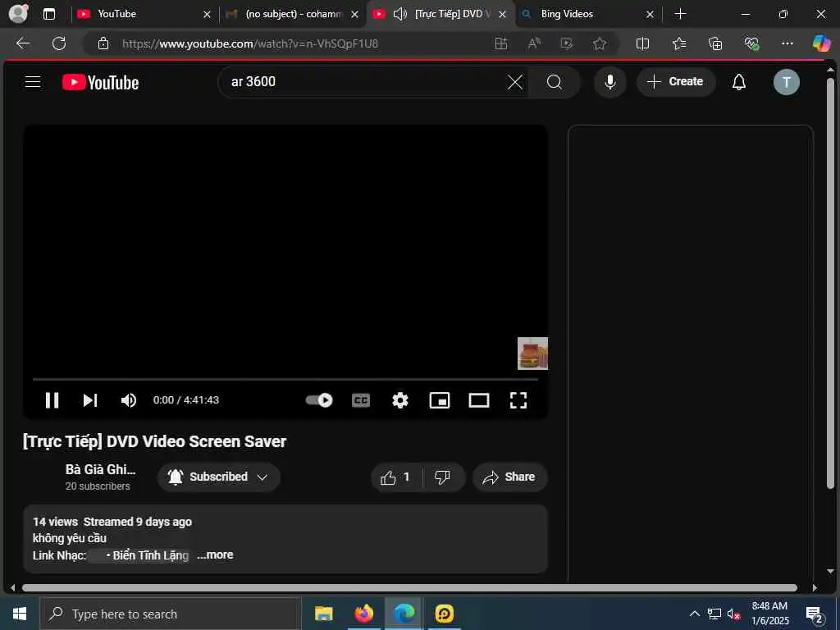This screenshot has width=840, height=630.
Task: Open the taskbar volume control
Action: (733, 614)
